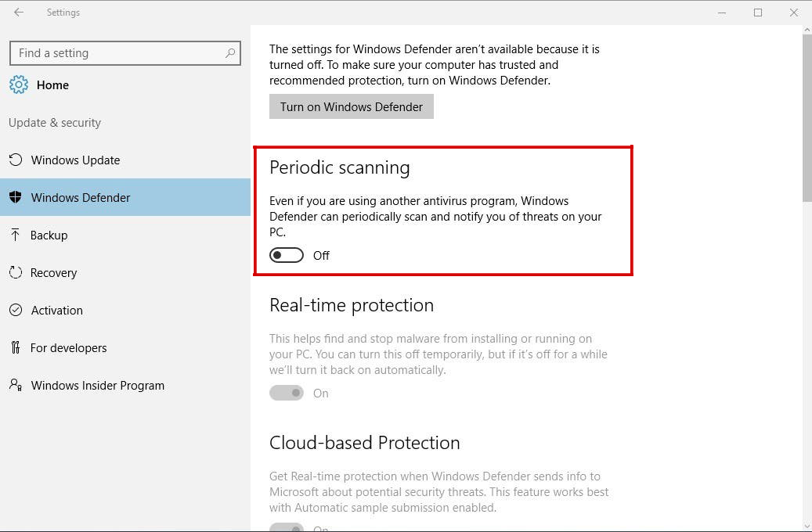Image resolution: width=812 pixels, height=532 pixels.
Task: Click the search magnifier icon
Action: click(230, 52)
